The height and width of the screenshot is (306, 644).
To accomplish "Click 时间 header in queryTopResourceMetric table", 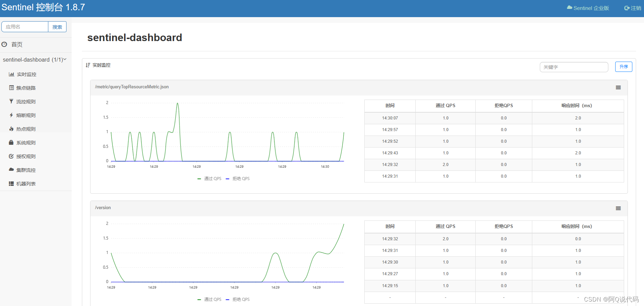I will (390, 106).
